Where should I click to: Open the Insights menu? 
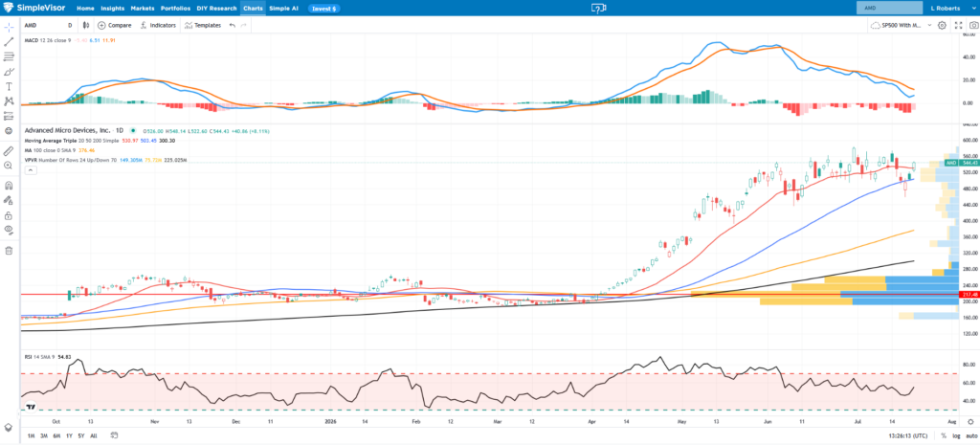click(x=113, y=9)
